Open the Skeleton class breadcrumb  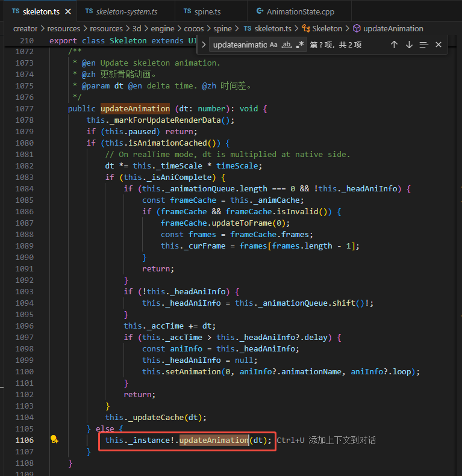tap(327, 28)
